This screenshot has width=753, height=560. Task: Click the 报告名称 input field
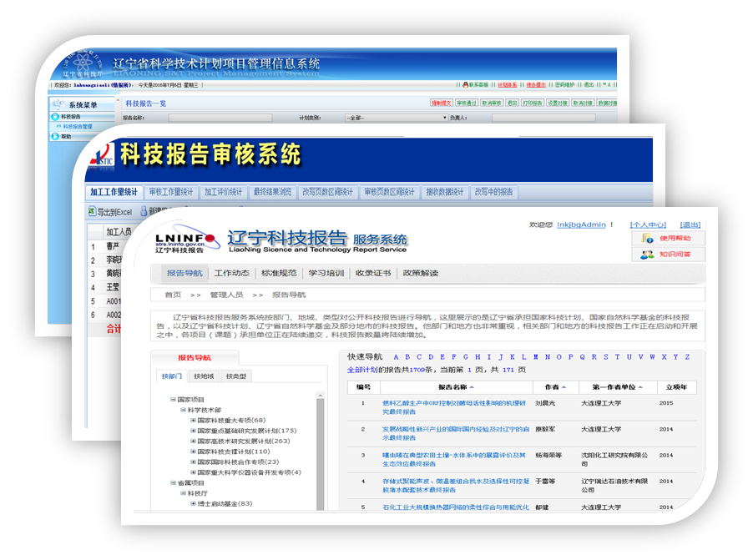click(220, 118)
